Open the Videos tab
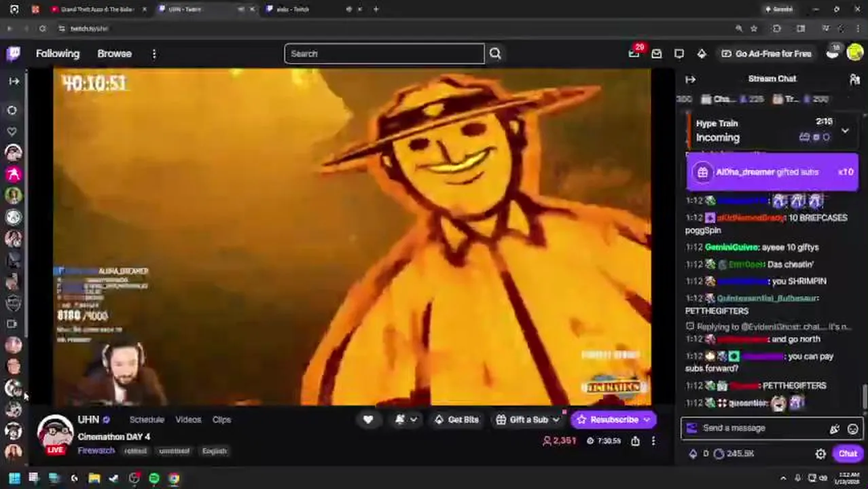The image size is (868, 489). coord(188,420)
